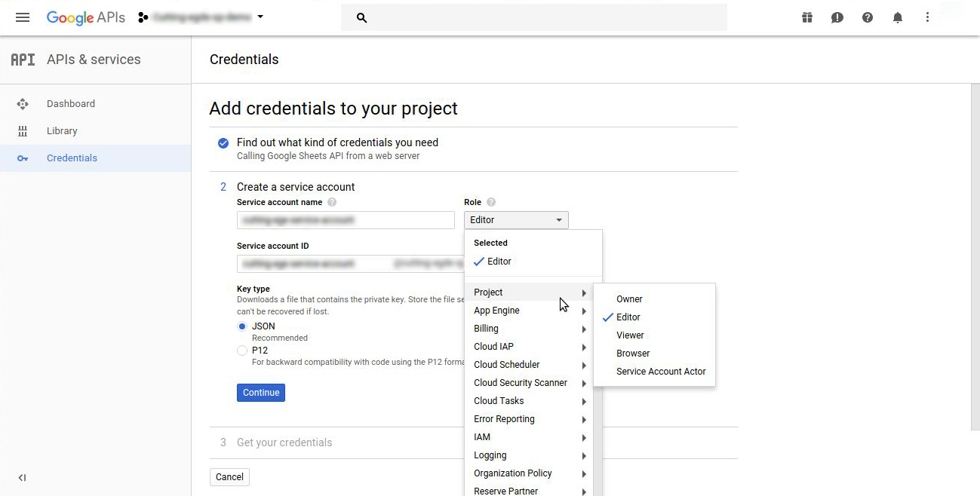This screenshot has width=980, height=496.
Task: Collapse the sidebar with bottom arrow icon
Action: pyautogui.click(x=23, y=477)
